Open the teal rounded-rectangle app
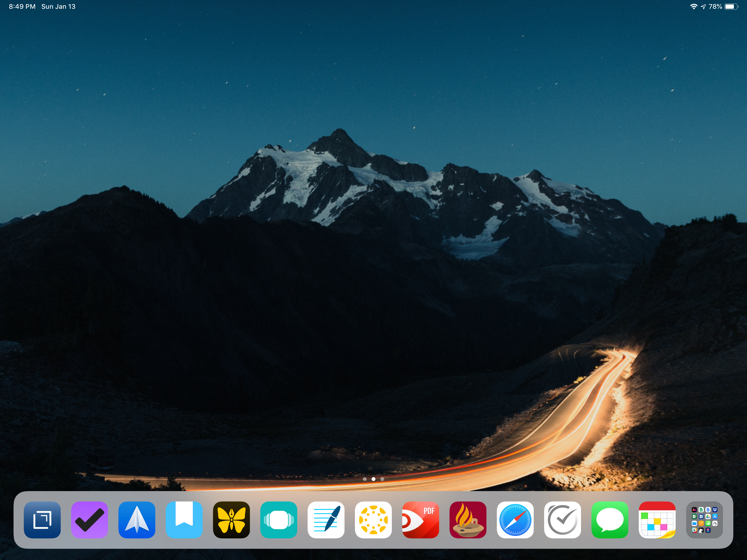The image size is (747, 560). (x=279, y=520)
